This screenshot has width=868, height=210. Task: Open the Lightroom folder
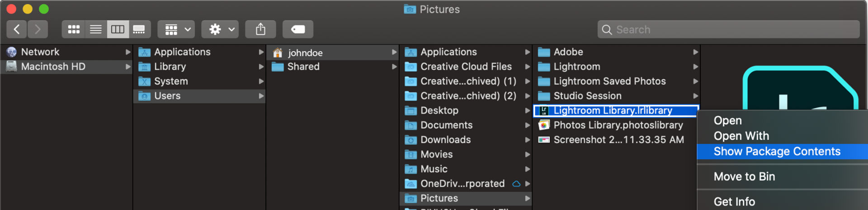(x=617, y=67)
